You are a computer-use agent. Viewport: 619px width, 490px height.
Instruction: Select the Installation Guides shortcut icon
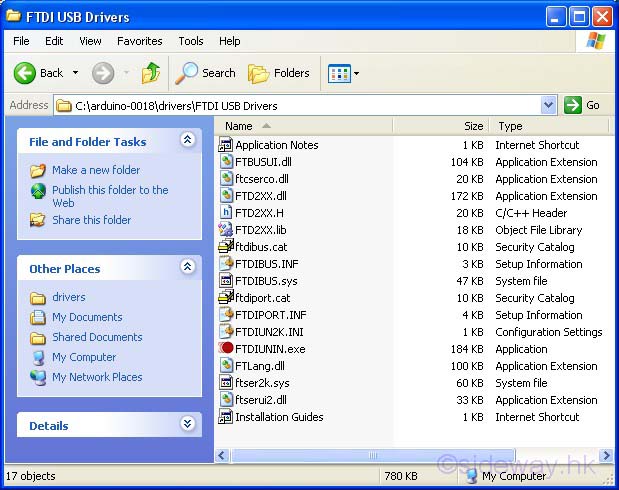(x=225, y=417)
